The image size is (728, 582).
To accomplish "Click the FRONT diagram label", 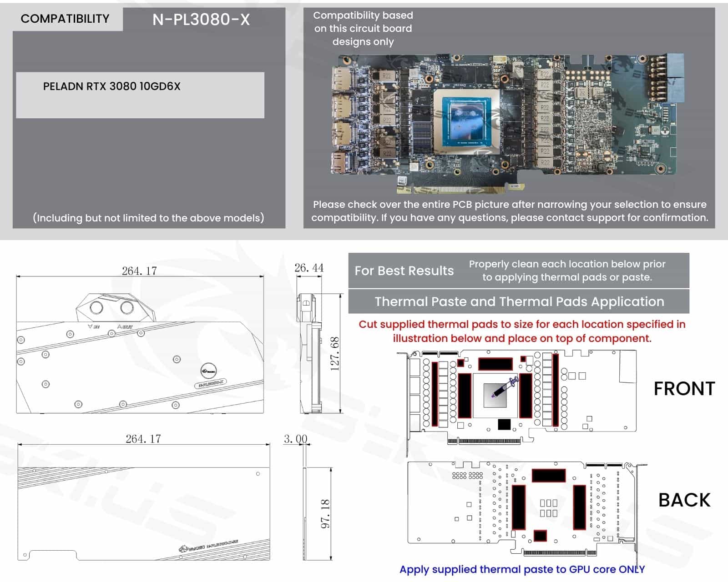I will pos(684,389).
